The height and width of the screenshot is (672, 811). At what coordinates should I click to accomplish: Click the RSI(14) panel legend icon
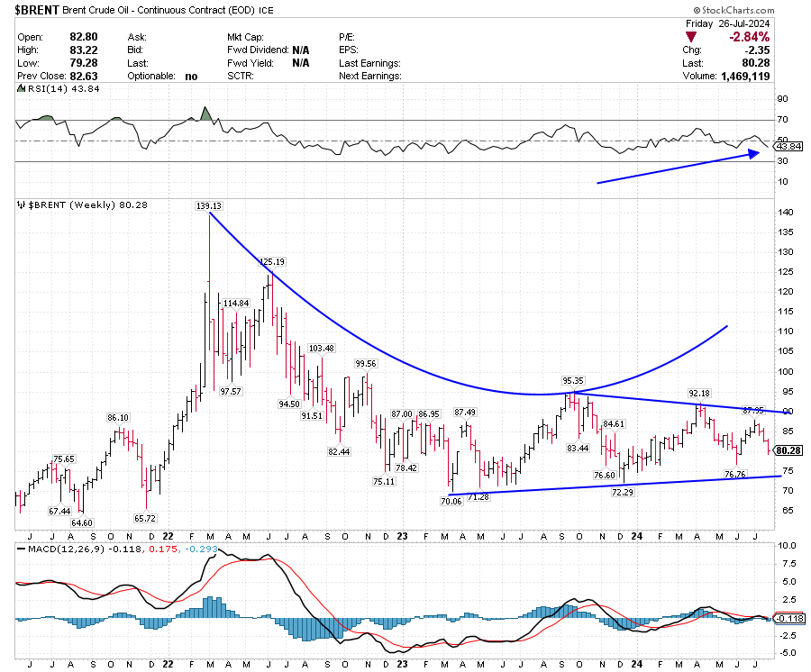click(22, 88)
